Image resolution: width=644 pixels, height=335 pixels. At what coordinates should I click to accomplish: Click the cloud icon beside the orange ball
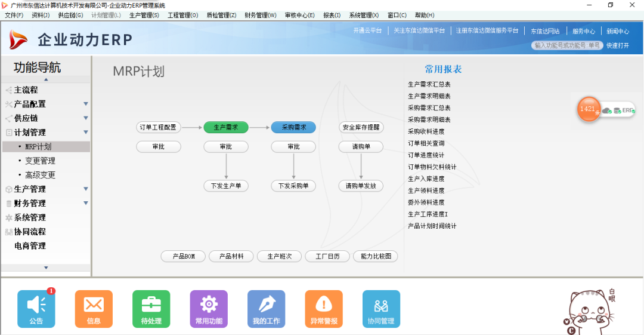click(x=606, y=110)
